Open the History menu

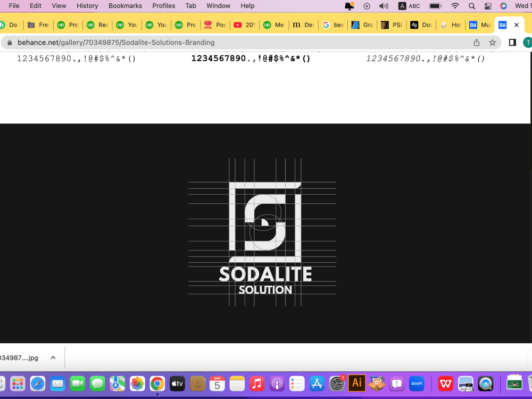[x=87, y=6]
